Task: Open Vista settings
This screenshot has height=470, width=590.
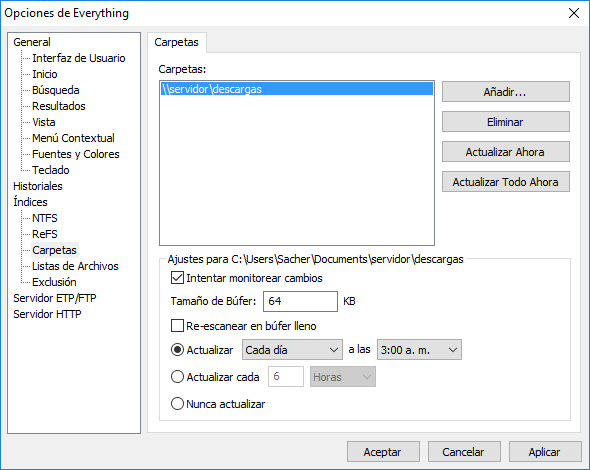Action: (44, 122)
